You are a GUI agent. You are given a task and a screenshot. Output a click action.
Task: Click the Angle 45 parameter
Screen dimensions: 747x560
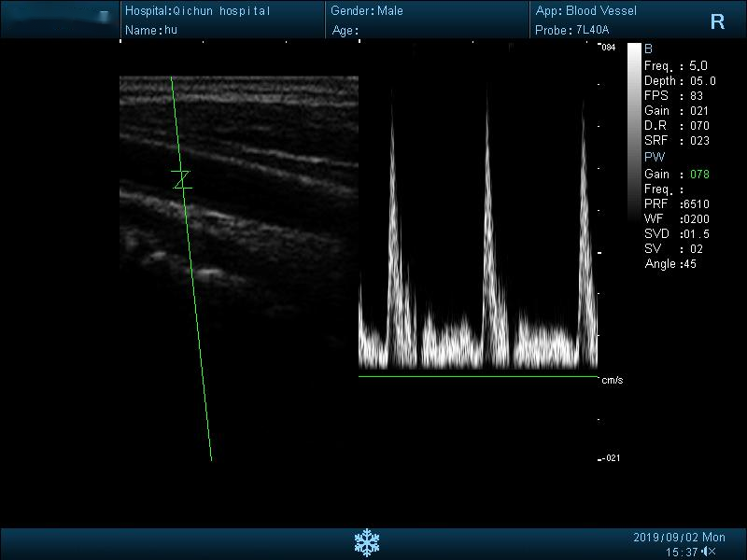click(x=670, y=264)
